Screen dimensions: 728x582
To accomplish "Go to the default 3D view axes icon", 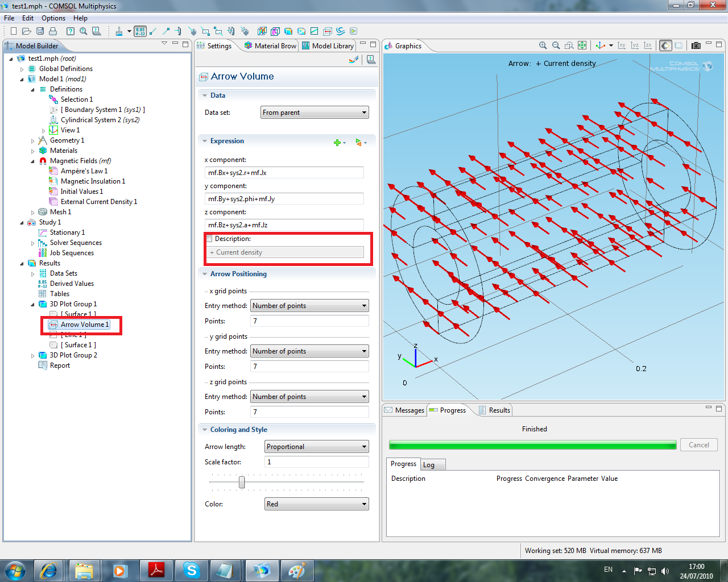I will coord(601,45).
